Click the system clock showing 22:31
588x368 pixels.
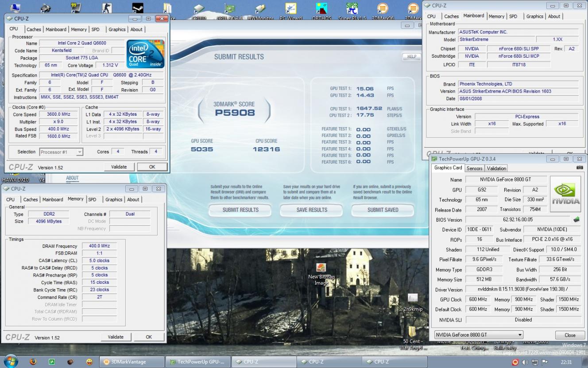point(566,362)
